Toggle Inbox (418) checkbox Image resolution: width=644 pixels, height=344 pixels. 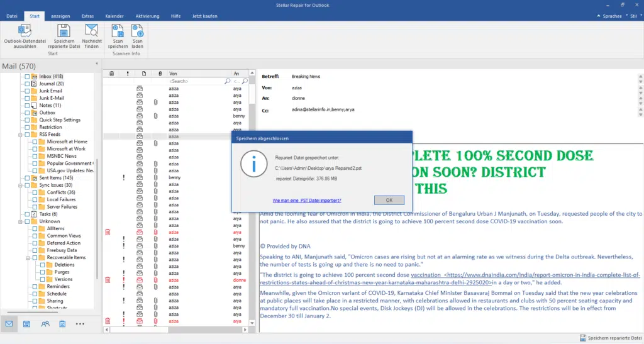27,76
